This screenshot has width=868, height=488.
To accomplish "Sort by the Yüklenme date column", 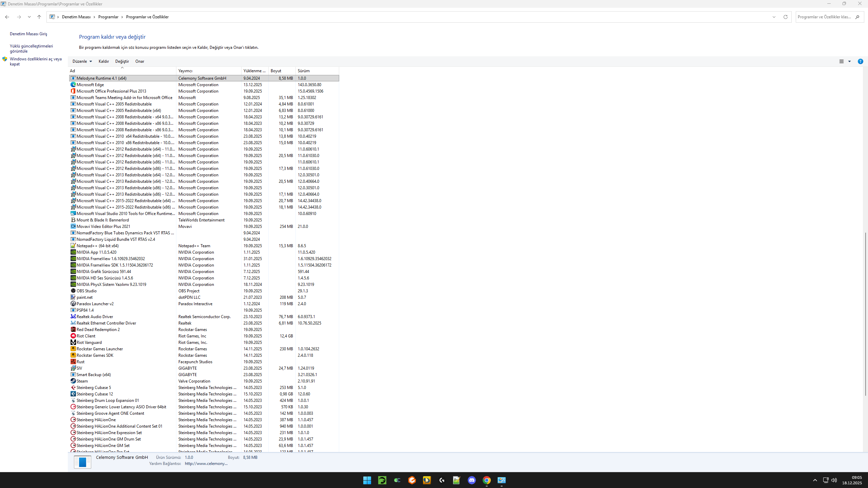I will point(255,71).
